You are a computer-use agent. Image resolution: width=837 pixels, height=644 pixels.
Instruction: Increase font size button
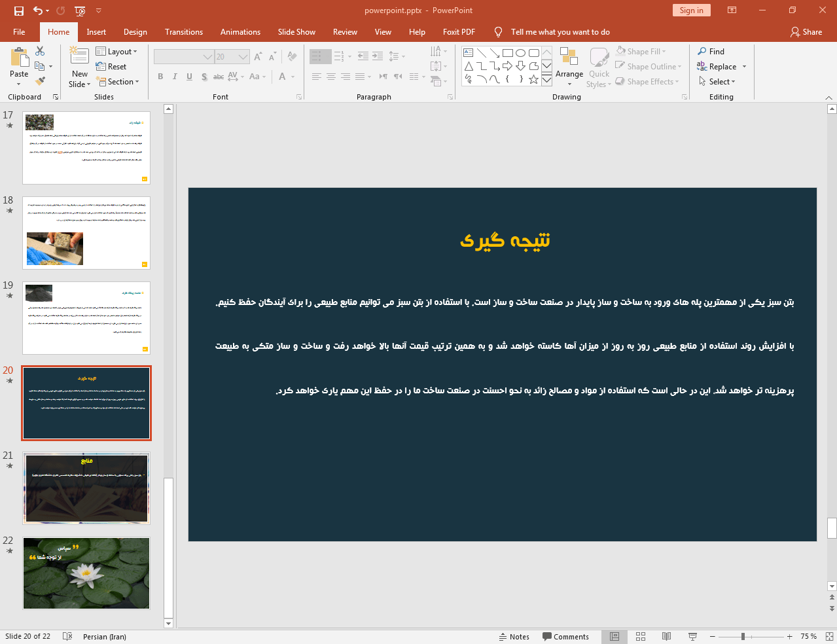258,57
